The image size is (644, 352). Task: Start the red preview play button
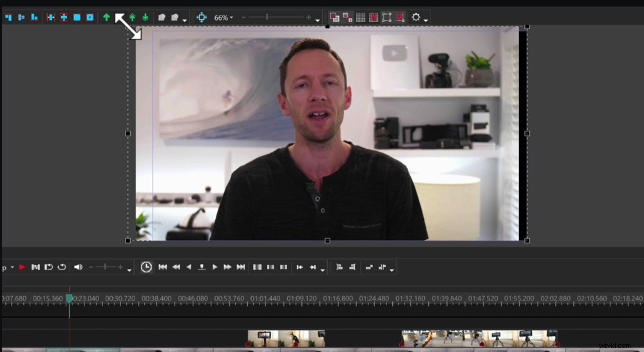point(22,267)
